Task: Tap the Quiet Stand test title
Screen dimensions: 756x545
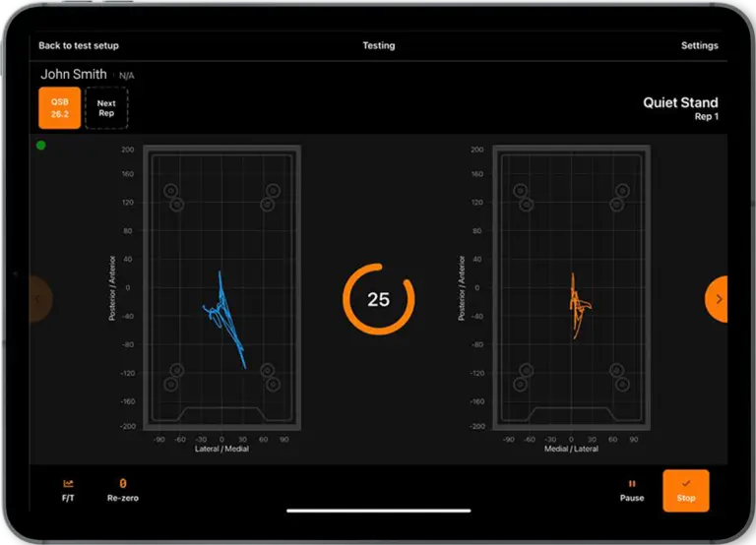Action: [x=680, y=102]
